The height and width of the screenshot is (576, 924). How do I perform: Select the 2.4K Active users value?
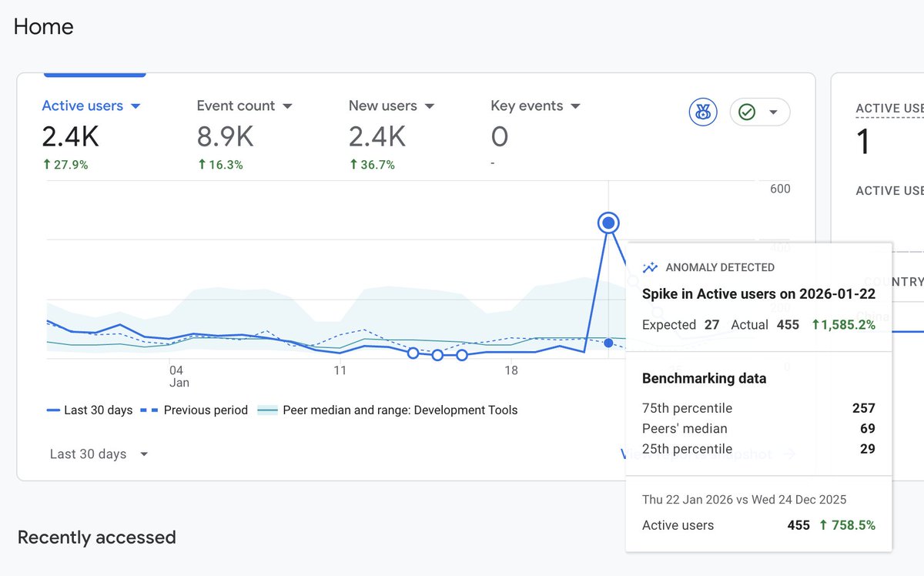point(70,137)
